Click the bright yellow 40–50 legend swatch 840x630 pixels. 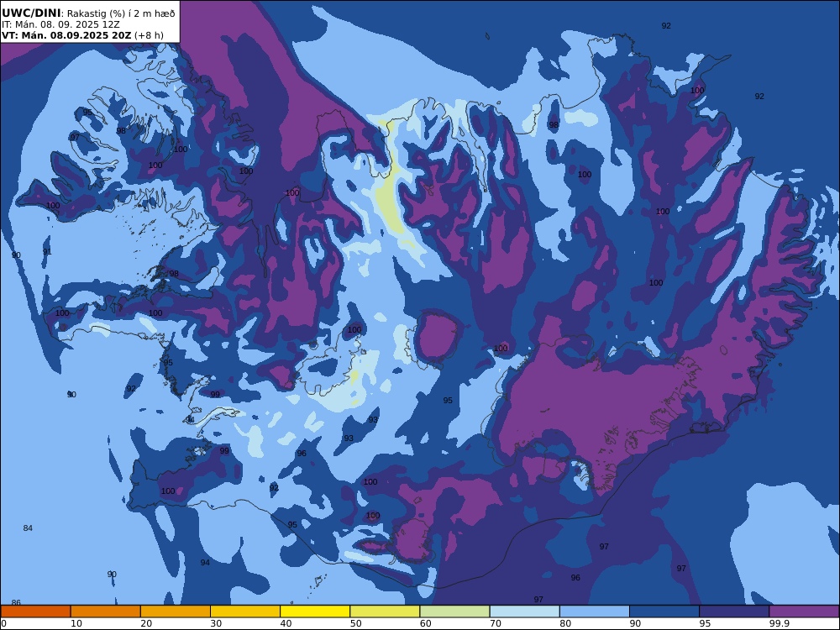coord(315,612)
